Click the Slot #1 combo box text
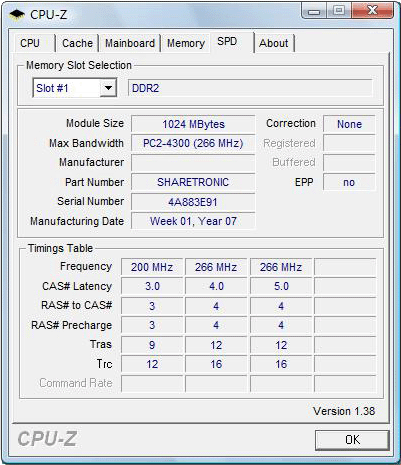This screenshot has height=465, width=401. click(x=52, y=88)
